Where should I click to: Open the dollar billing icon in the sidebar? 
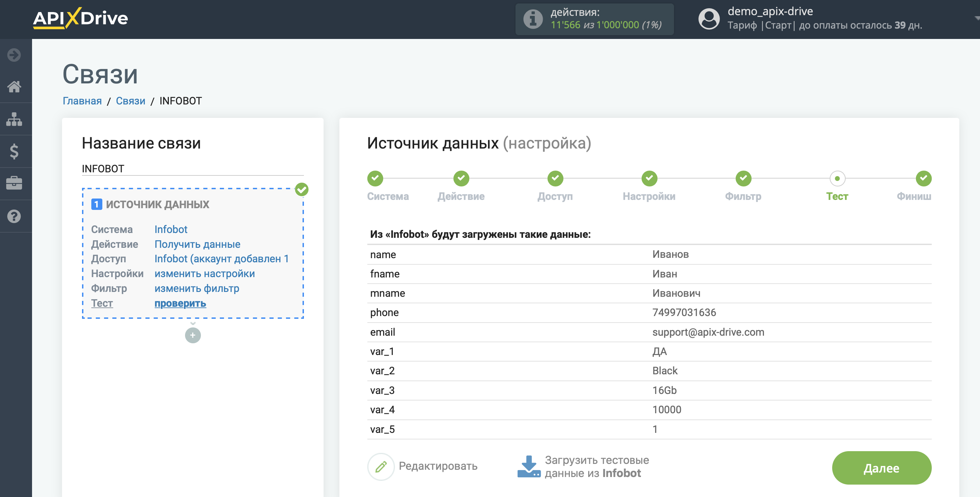pos(14,151)
